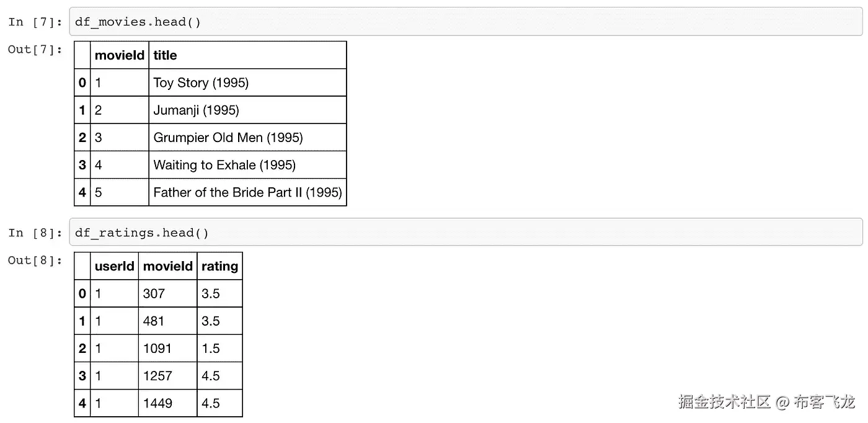Select the Toy Story (1995) cell
The image size is (868, 423).
coord(201,82)
